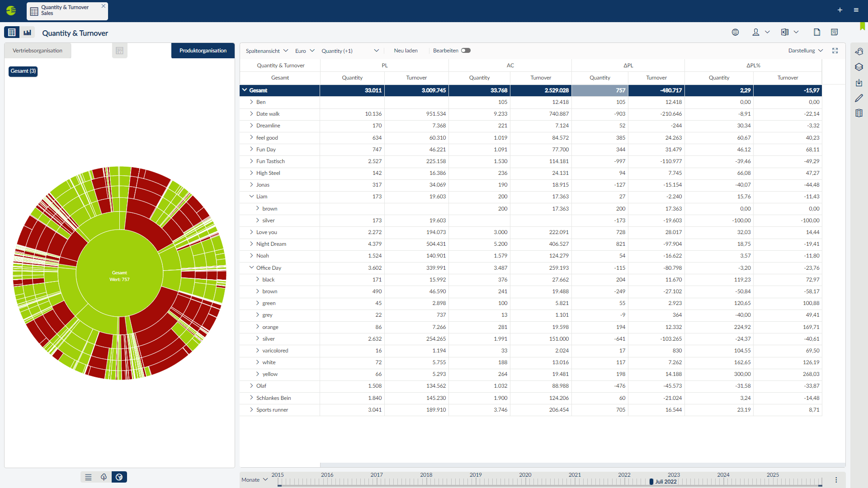Click the Darstellung display options button
868x488 pixels.
(x=807, y=50)
